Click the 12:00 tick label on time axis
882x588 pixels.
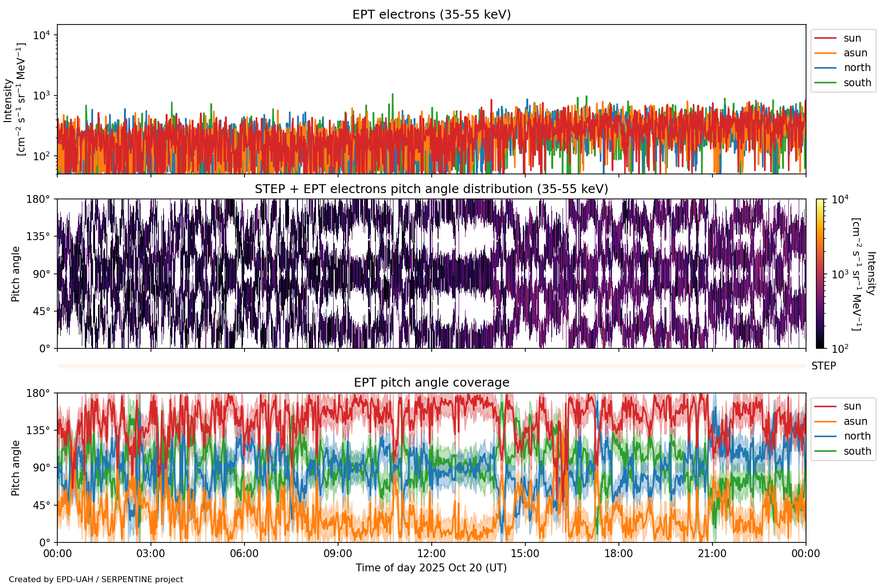[431, 554]
